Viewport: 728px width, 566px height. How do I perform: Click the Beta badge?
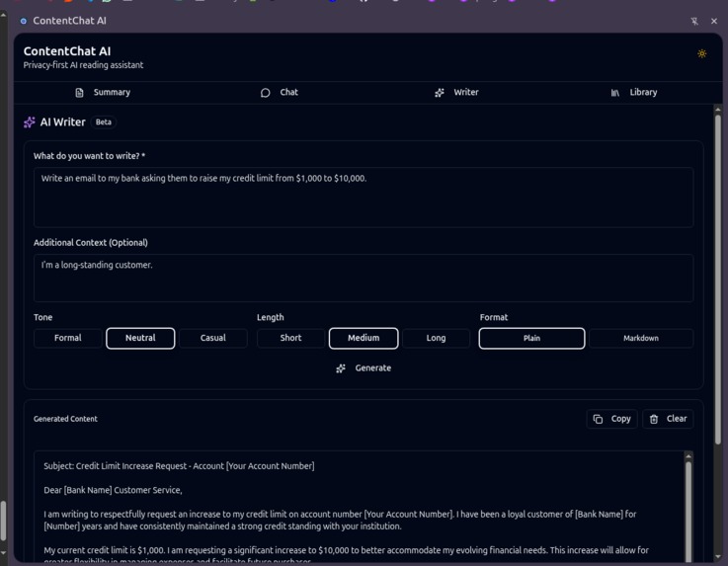click(103, 122)
